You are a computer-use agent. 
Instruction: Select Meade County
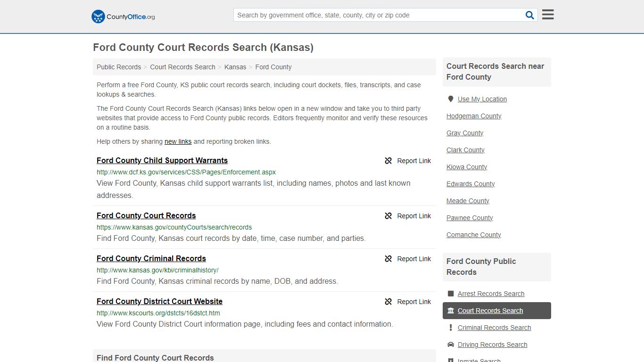point(468,201)
